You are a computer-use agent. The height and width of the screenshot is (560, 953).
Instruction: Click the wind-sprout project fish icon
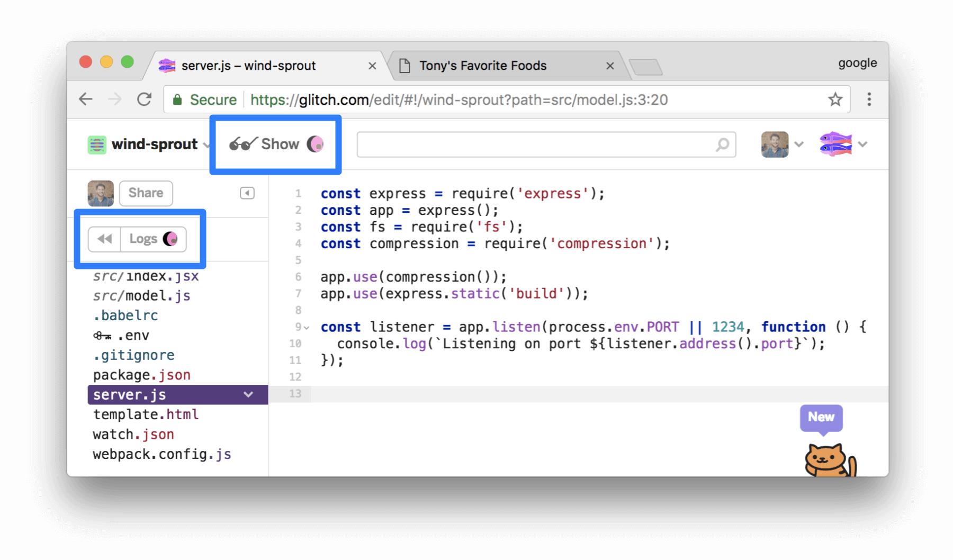(x=97, y=143)
